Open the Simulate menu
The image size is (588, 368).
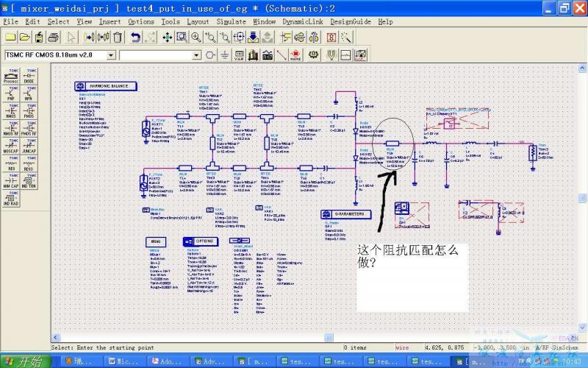[231, 22]
